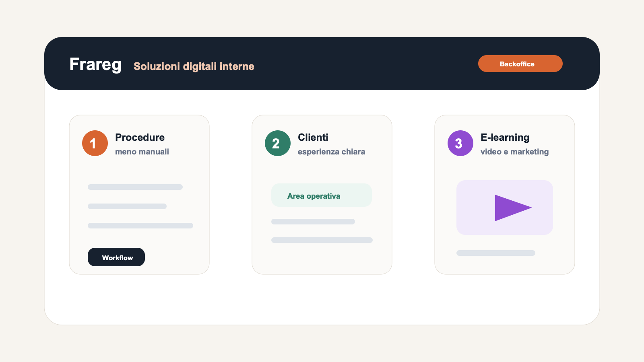
Task: Click the orange number 1 circle
Action: coord(95,143)
